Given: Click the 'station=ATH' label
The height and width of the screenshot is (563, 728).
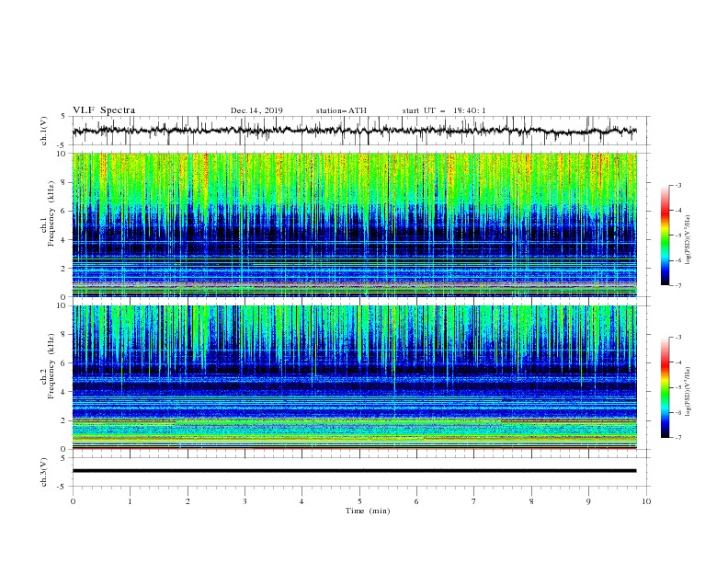Looking at the screenshot, I should point(341,110).
